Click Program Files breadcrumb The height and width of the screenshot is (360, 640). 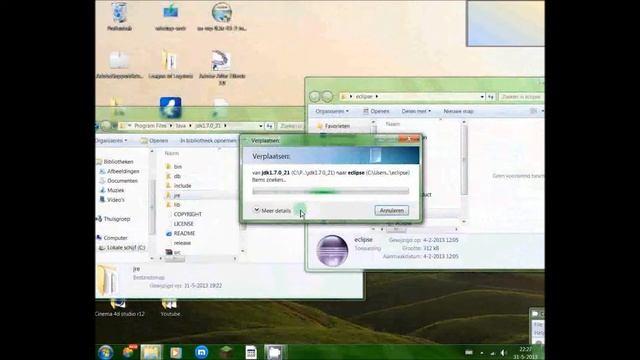(x=150, y=126)
